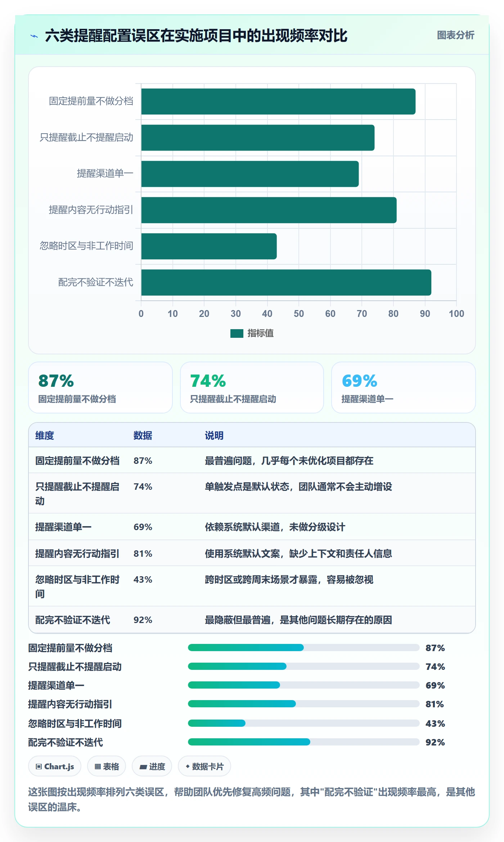Click the 92% progress value label

pyautogui.click(x=435, y=742)
